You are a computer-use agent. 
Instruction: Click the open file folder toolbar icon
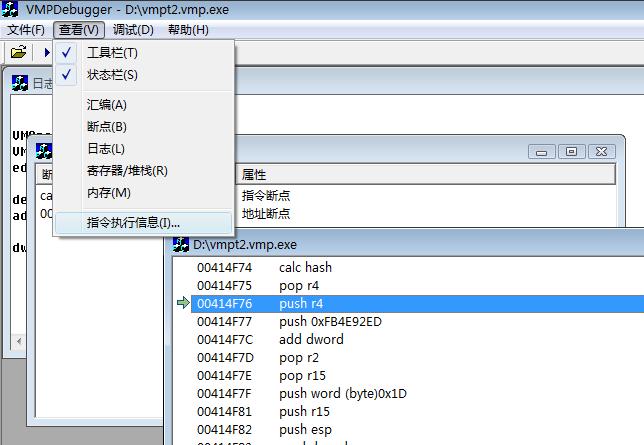pos(18,52)
